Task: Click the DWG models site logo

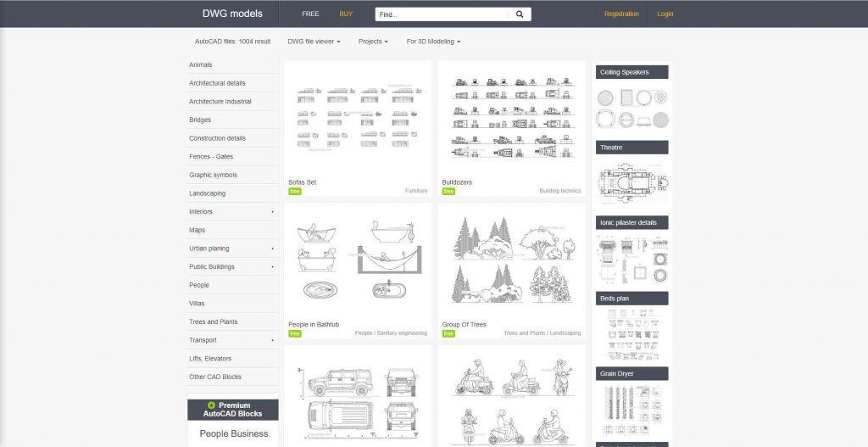Action: point(232,14)
